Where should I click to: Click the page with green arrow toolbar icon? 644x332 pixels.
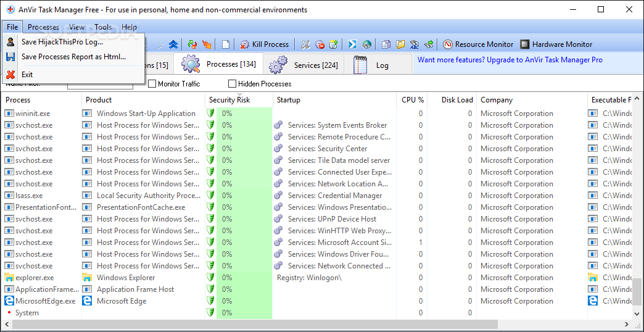point(334,44)
